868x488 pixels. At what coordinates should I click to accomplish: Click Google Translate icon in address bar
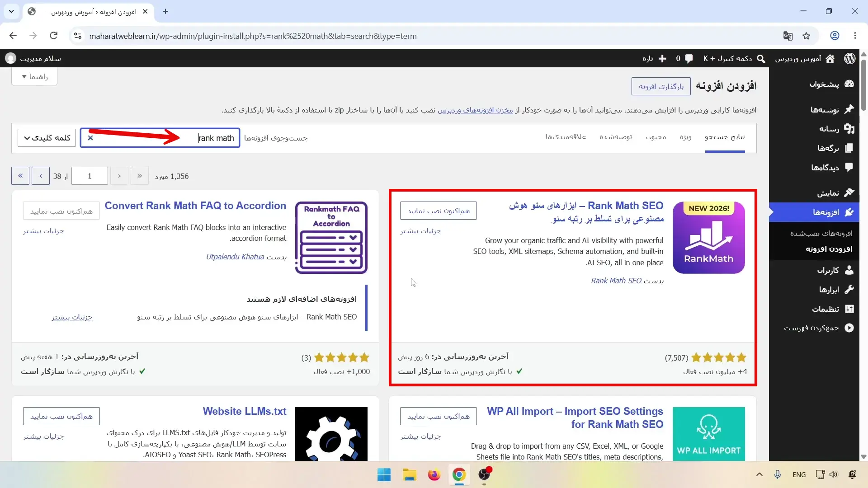coord(788,36)
